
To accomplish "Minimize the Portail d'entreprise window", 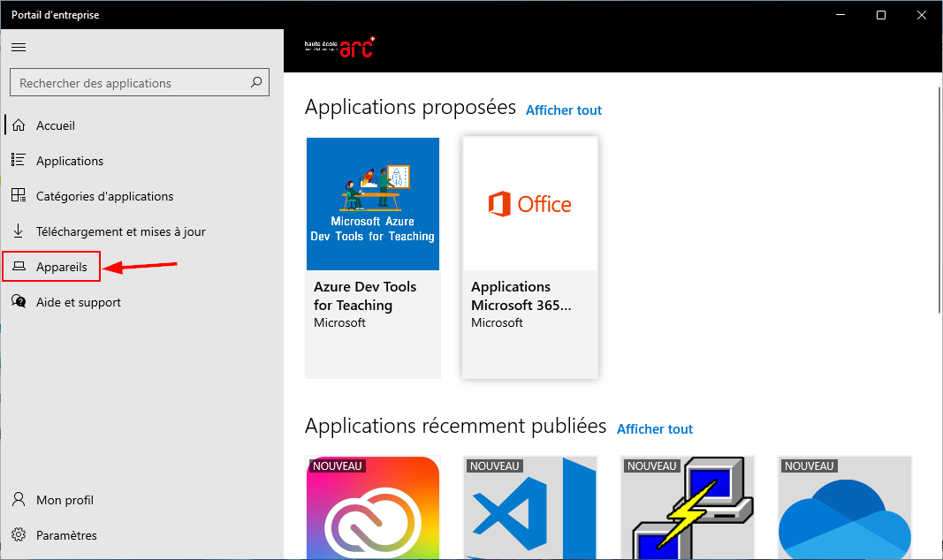I will (840, 15).
